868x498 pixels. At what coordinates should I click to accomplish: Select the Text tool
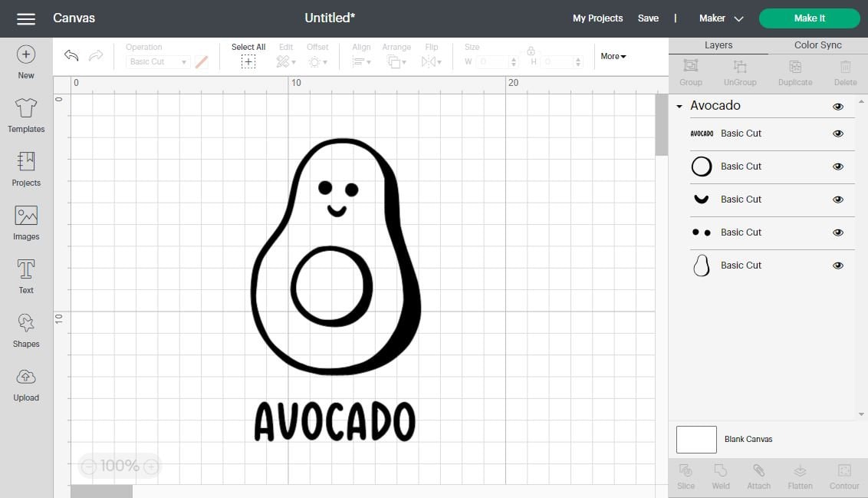point(25,277)
